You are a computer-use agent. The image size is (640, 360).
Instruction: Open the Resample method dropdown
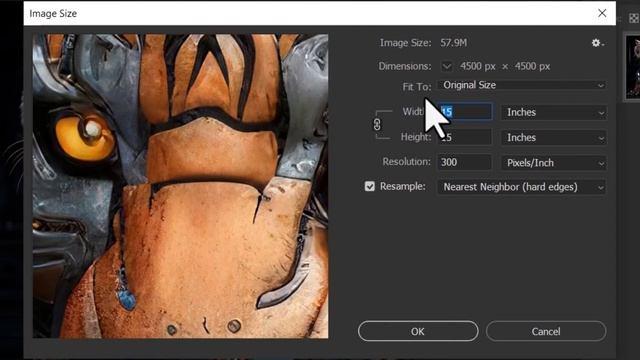pyautogui.click(x=522, y=187)
